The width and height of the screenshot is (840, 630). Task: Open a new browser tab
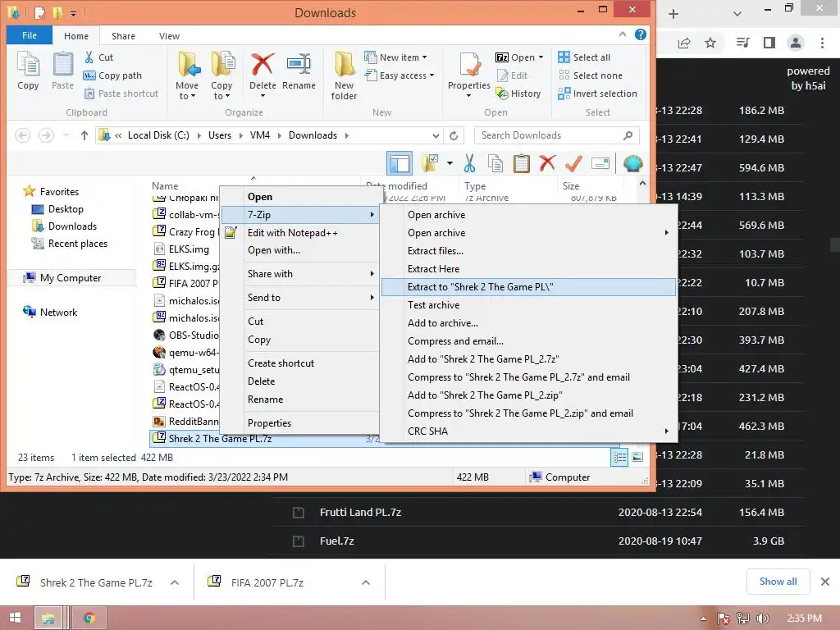(x=673, y=14)
